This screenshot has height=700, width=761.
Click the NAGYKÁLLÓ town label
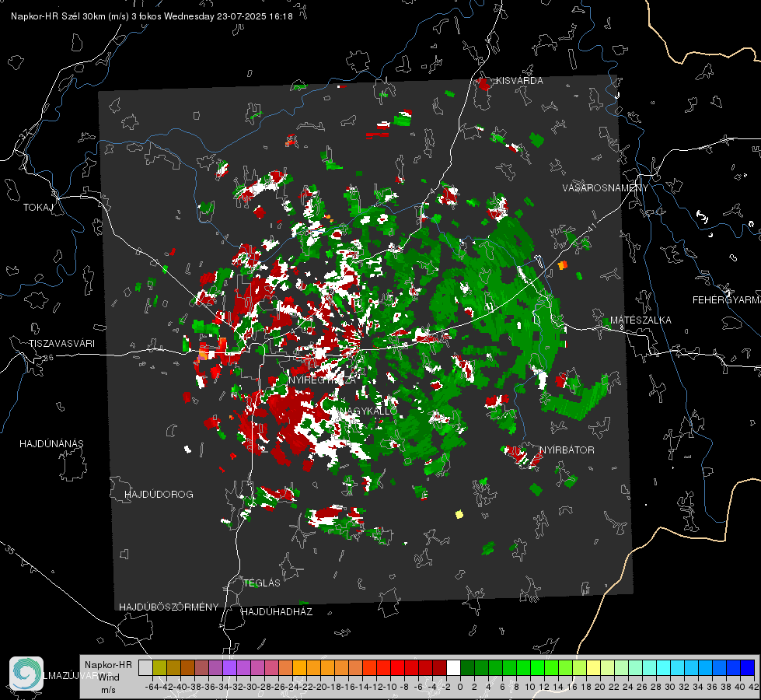pos(368,411)
